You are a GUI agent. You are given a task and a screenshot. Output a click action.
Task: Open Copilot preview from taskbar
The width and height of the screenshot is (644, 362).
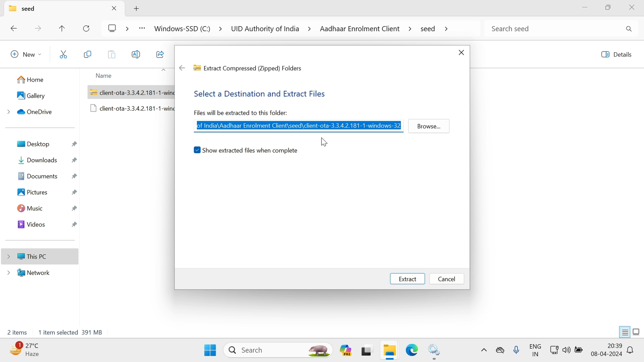[x=346, y=350]
